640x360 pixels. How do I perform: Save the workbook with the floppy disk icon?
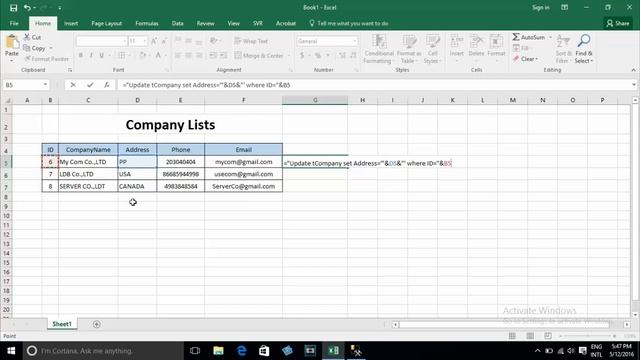[x=13, y=8]
